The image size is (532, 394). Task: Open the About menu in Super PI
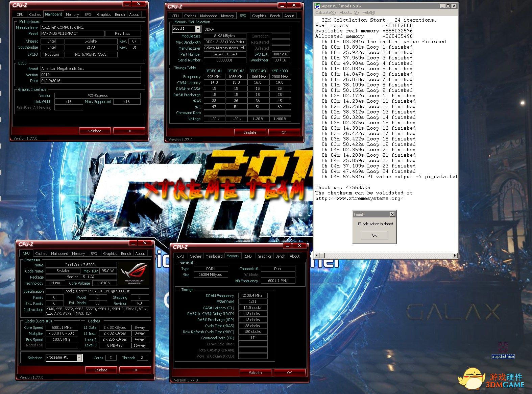pyautogui.click(x=349, y=12)
